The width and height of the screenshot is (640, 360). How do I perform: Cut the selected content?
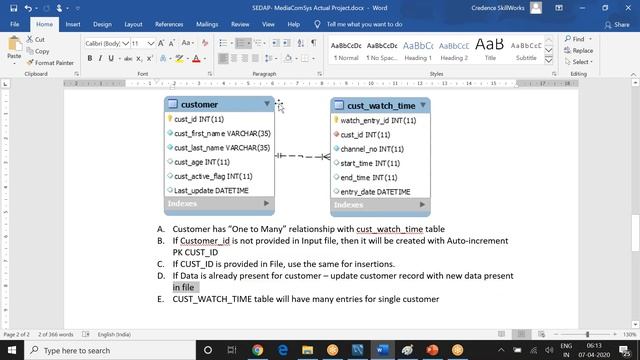36,39
